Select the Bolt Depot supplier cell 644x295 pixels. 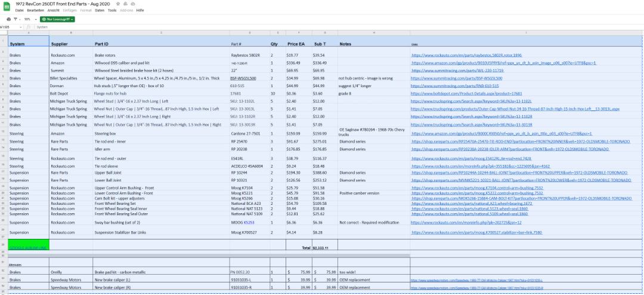(x=71, y=93)
